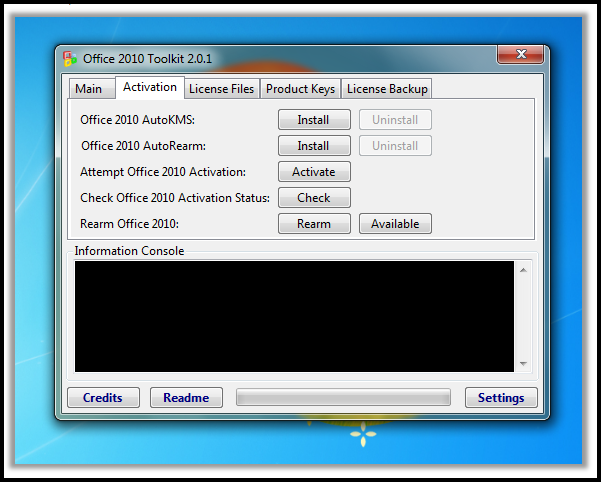The width and height of the screenshot is (601, 482).
Task: Click the 'Rearm Office 2010:' label
Action: coord(130,224)
